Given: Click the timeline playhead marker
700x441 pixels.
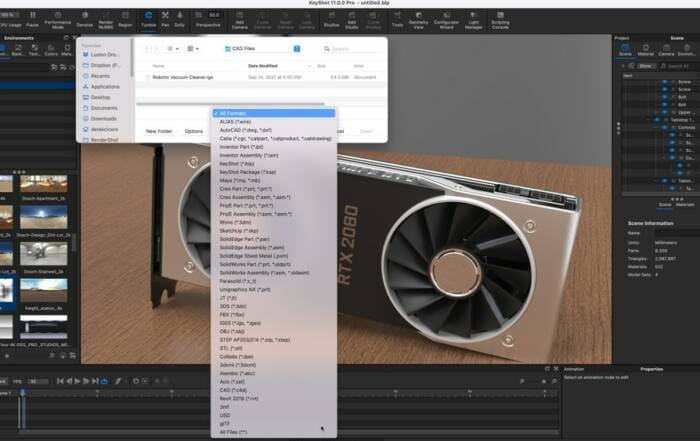Looking at the screenshot, I should (x=22, y=392).
